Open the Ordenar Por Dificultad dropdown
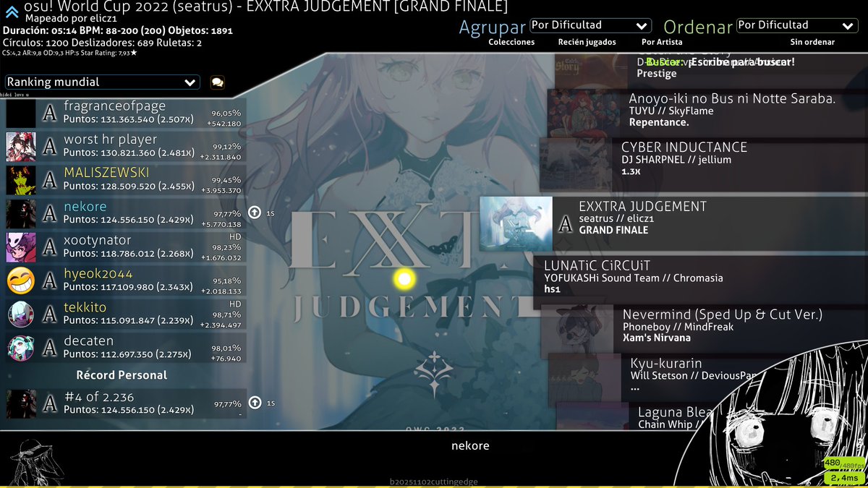 (797, 25)
